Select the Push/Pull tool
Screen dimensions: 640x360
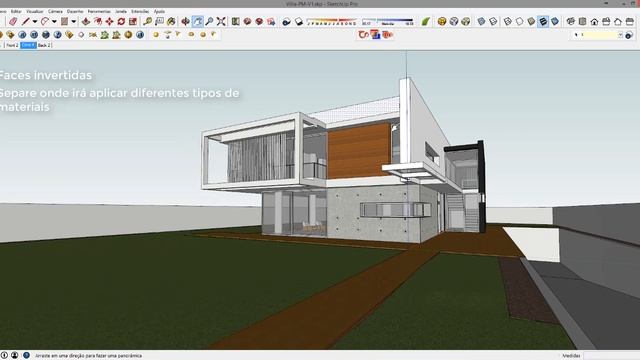point(86,21)
